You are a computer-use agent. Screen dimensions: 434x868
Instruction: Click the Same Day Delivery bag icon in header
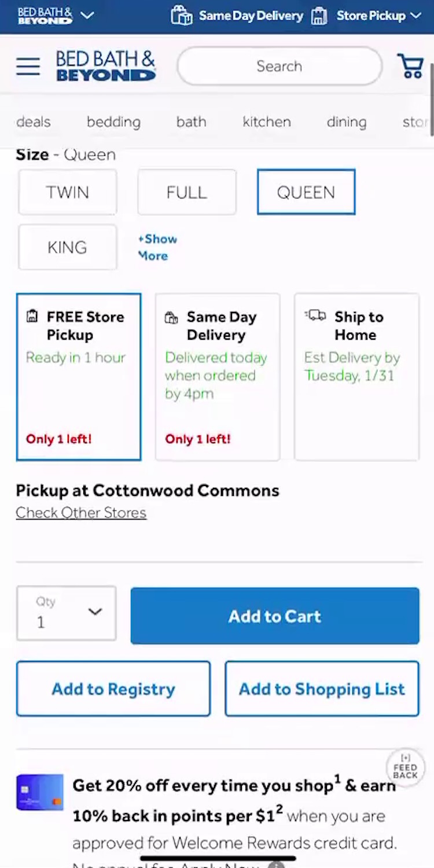181,16
